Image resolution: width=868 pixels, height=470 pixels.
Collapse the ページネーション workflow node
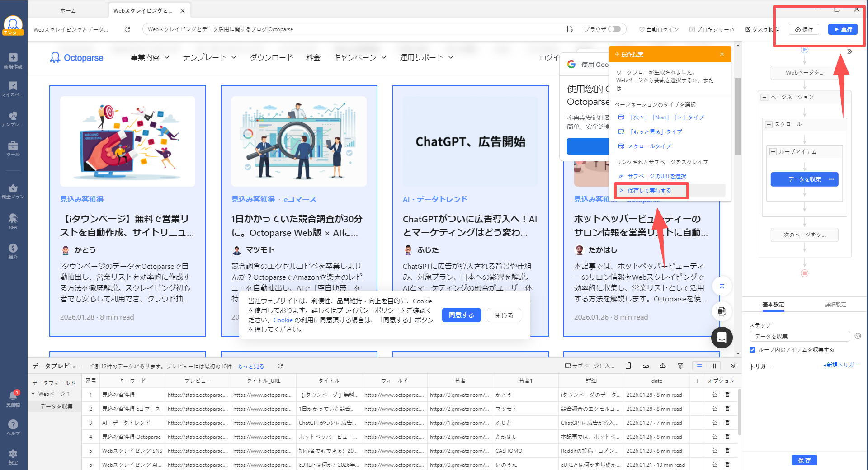[x=764, y=97]
